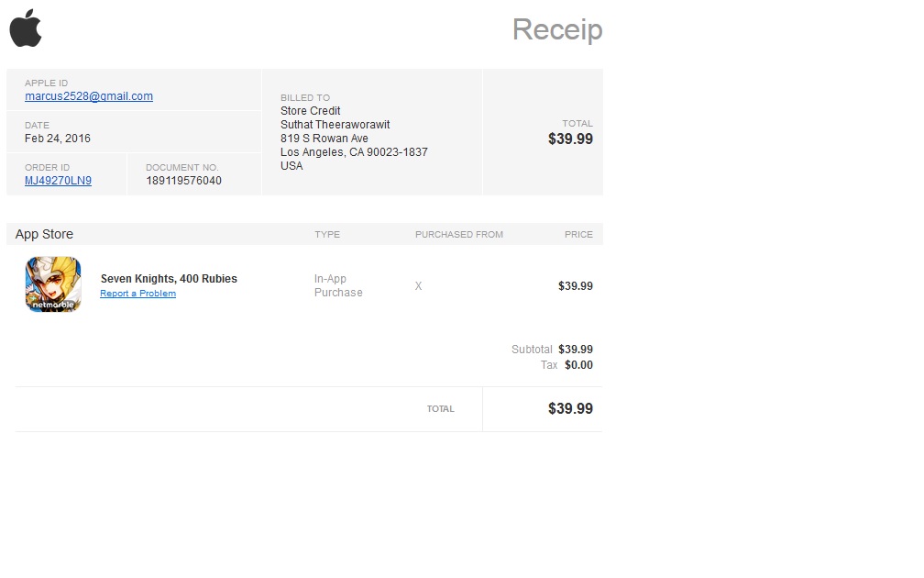Click the Subtotal $39.99 line
The image size is (924, 578).
click(552, 350)
